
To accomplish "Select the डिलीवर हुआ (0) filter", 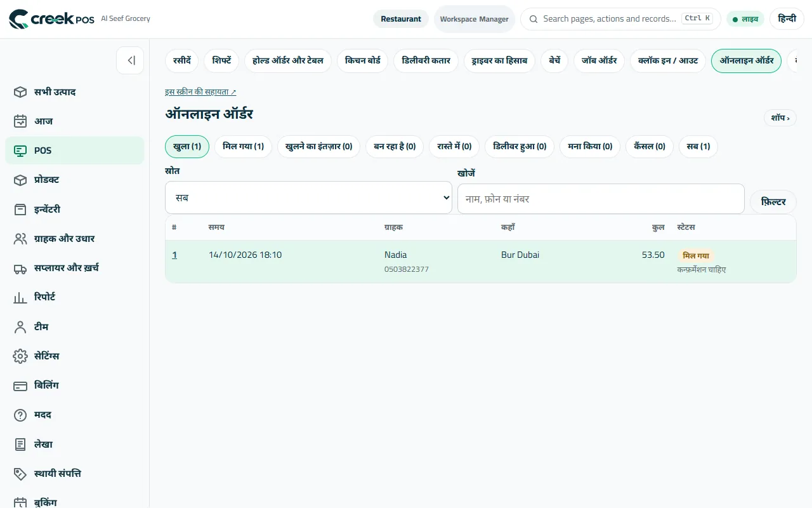I will tap(520, 147).
